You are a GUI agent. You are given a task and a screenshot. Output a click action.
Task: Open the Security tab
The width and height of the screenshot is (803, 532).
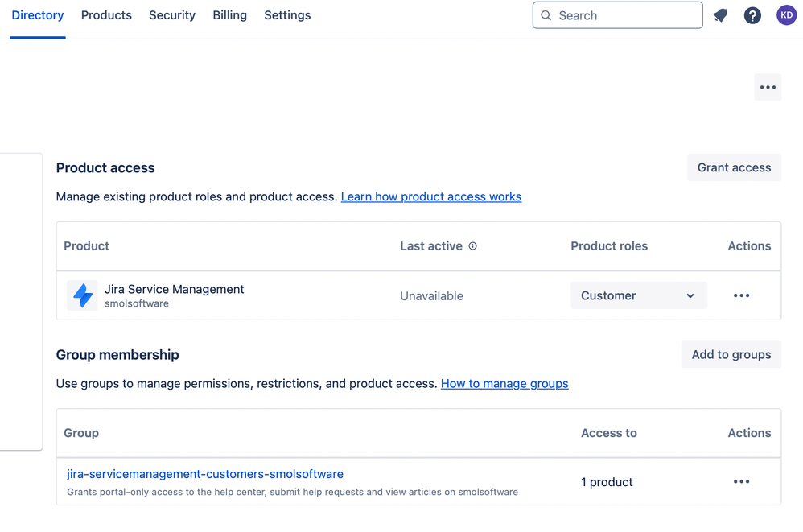coord(172,15)
